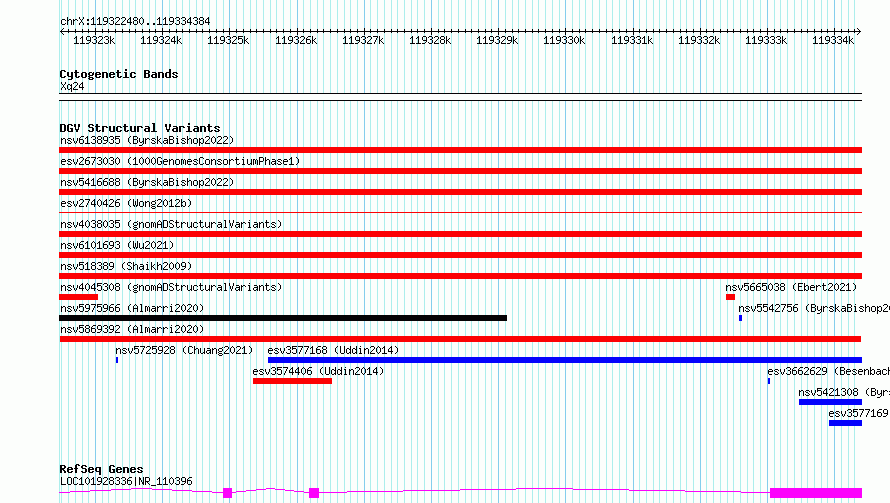Click the 119330k ruler tick label

[x=564, y=40]
